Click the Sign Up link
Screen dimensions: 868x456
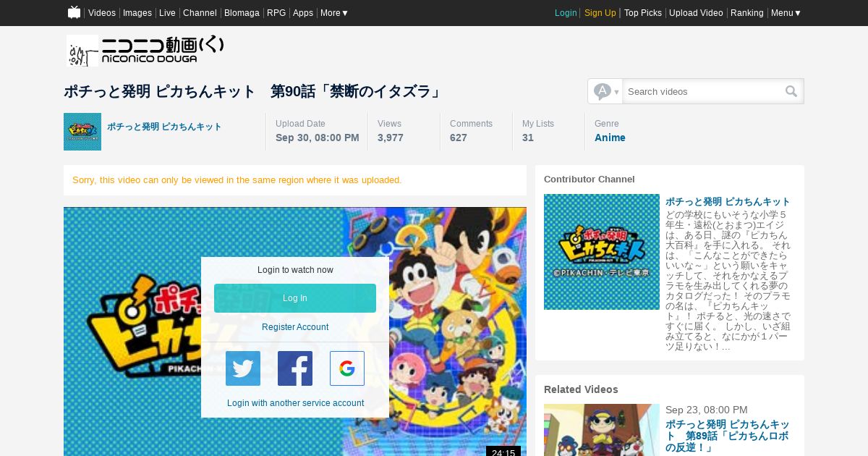[600, 13]
